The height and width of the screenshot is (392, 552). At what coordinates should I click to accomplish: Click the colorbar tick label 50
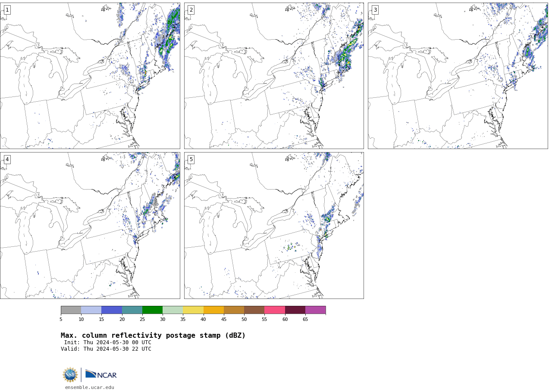pyautogui.click(x=244, y=319)
